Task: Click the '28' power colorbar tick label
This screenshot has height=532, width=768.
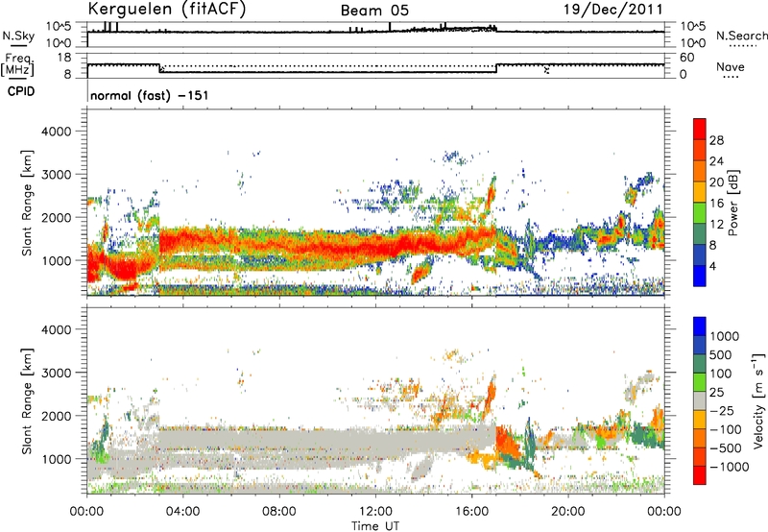Action: click(716, 140)
